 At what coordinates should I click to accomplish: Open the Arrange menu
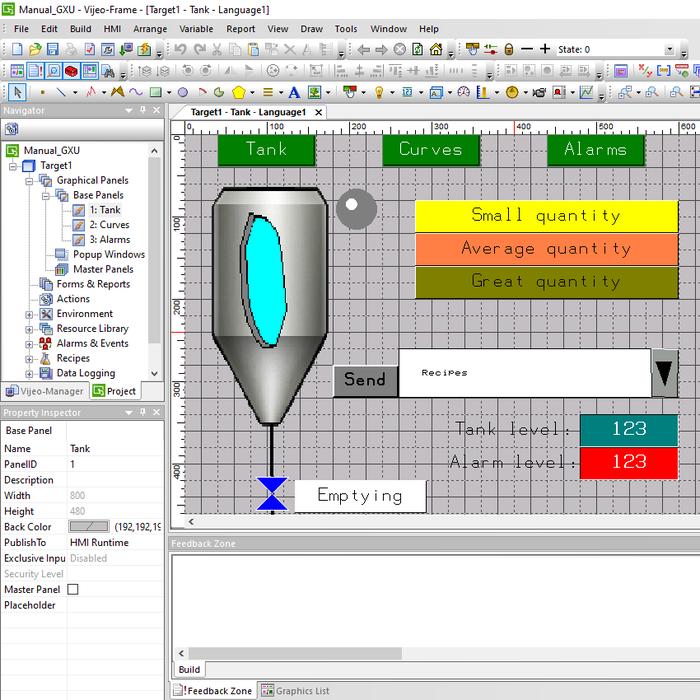pyautogui.click(x=150, y=29)
